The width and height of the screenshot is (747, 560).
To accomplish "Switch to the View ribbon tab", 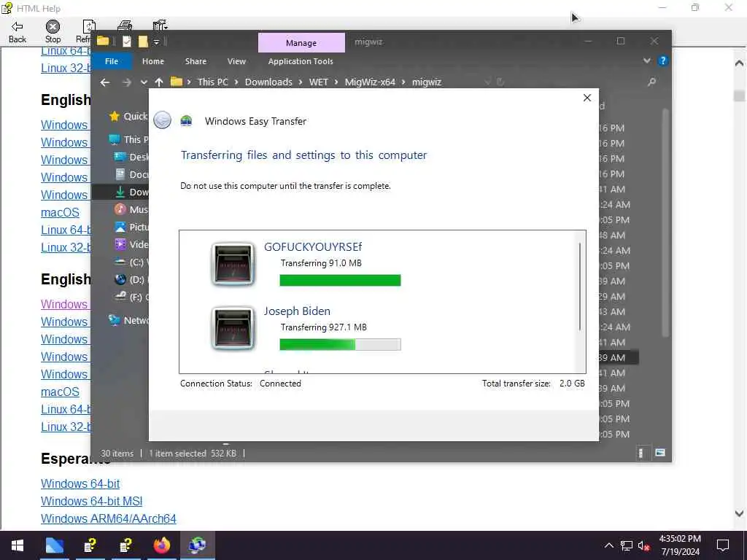I will pos(236,61).
